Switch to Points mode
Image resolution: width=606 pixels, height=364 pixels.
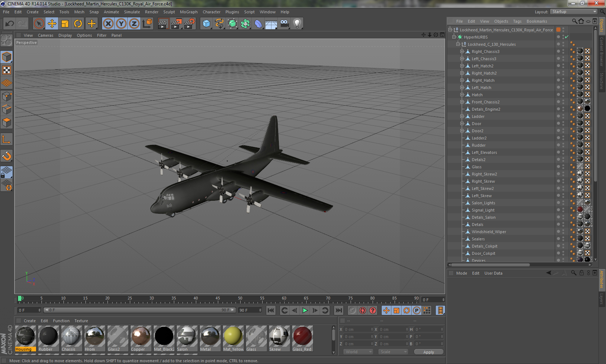(x=6, y=96)
